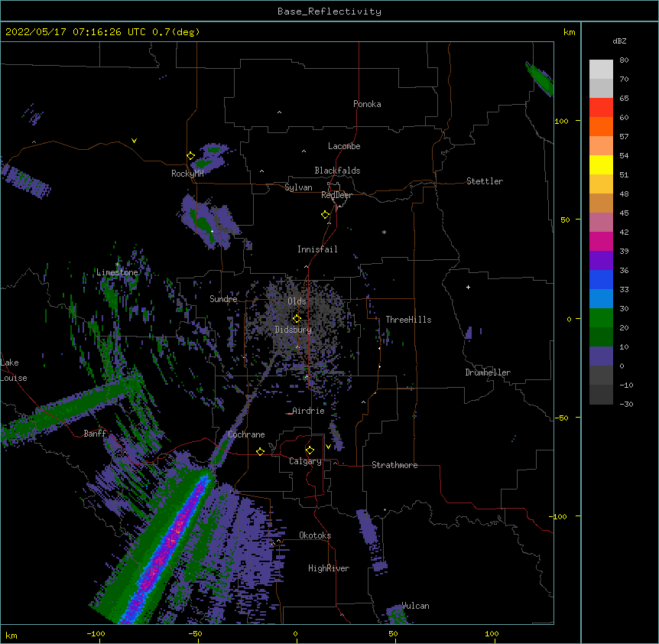
Task: Click the HighRiver label
Action: pos(329,568)
